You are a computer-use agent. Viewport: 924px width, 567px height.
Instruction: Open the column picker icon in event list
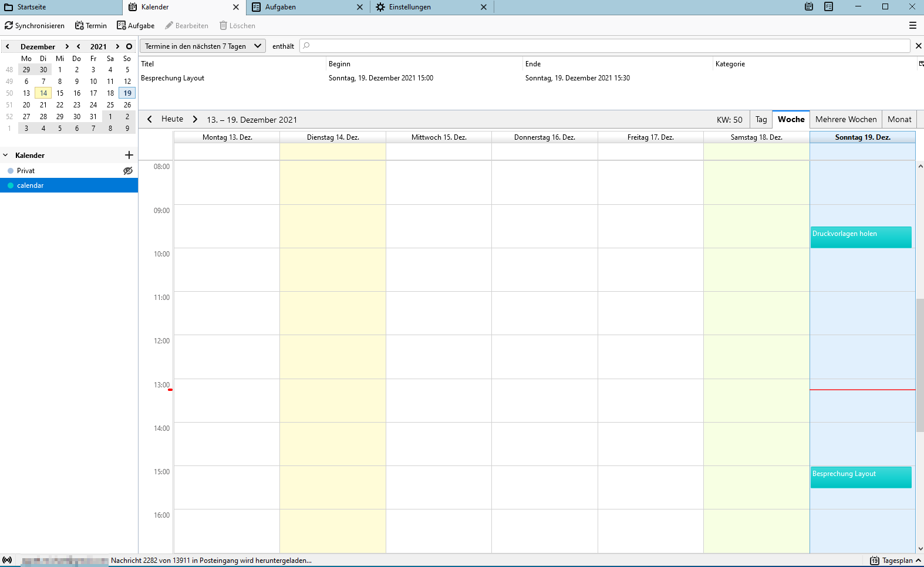921,63
